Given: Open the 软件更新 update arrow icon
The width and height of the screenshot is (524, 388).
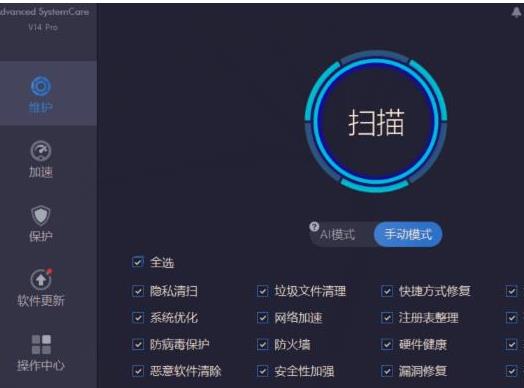Looking at the screenshot, I should point(41,279).
